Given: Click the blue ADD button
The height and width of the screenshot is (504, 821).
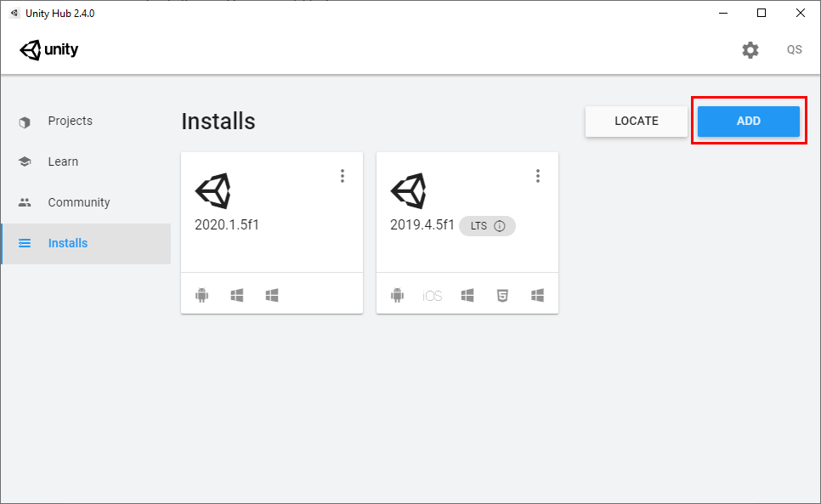Looking at the screenshot, I should coord(748,121).
